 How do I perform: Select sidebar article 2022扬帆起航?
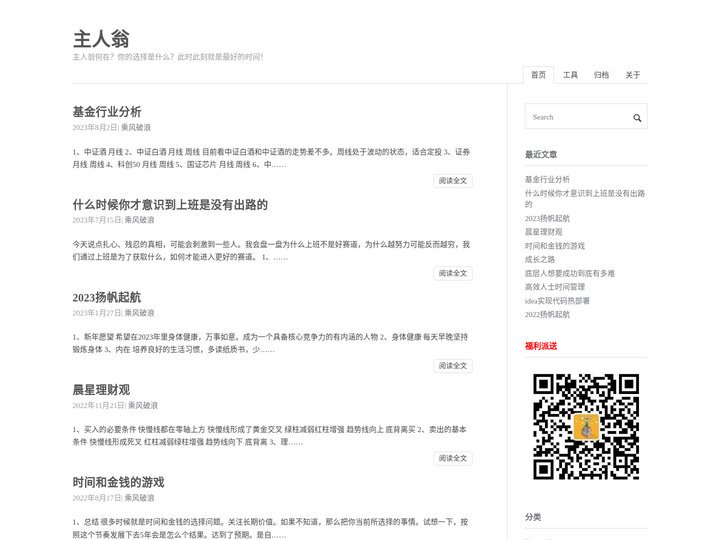tap(547, 315)
